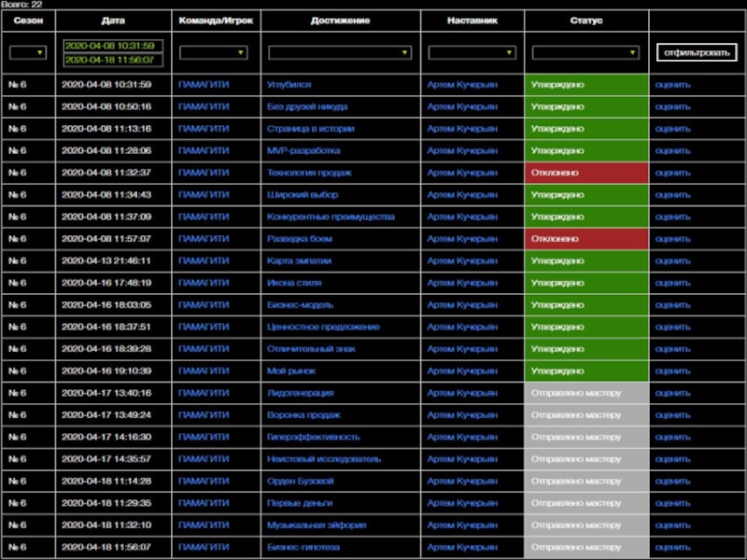Open the Статус filter dropdown
The image size is (747, 560).
coord(585,53)
